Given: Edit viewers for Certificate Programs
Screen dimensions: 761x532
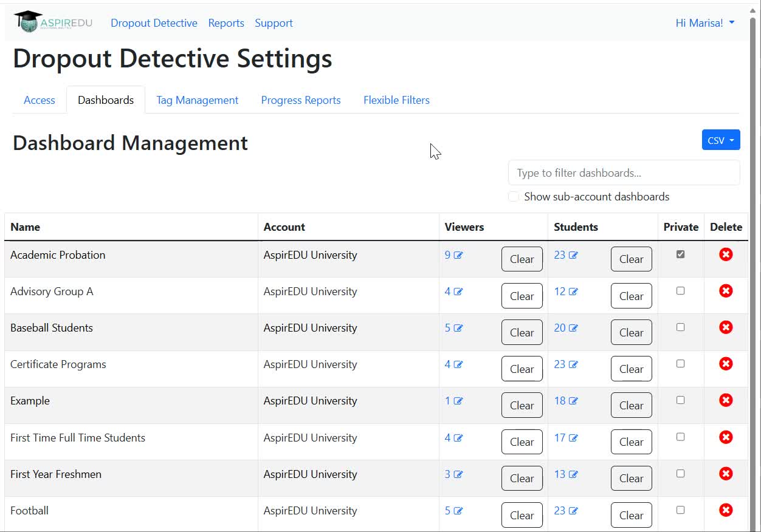Looking at the screenshot, I should [x=458, y=364].
